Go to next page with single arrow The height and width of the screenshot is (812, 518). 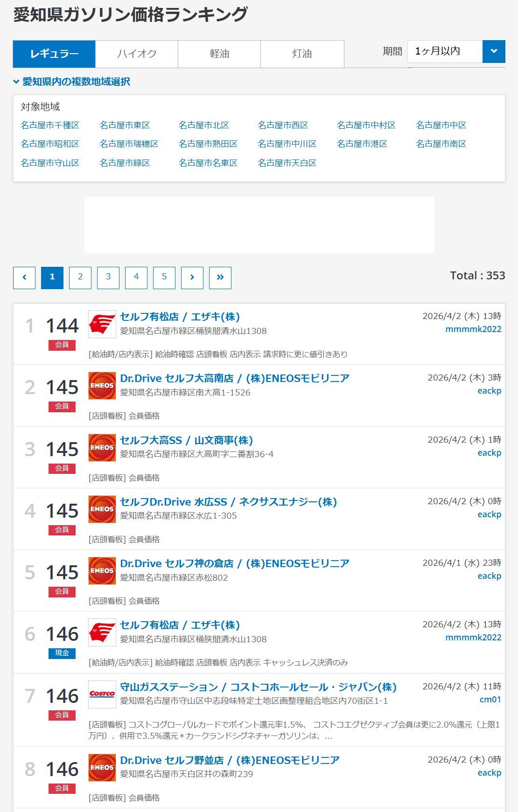coord(192,278)
